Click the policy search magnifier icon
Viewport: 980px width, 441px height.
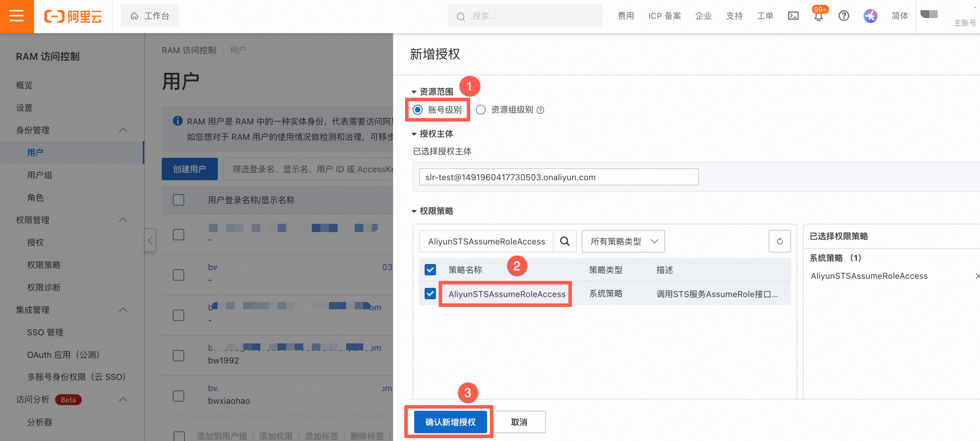(x=565, y=241)
